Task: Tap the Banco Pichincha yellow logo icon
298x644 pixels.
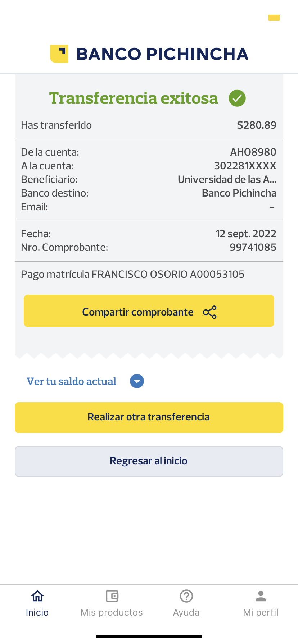Action: click(x=59, y=54)
